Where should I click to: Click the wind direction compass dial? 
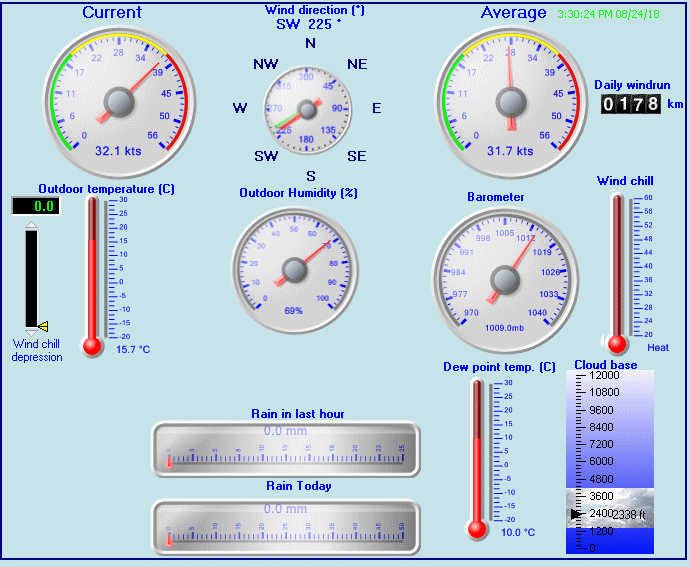(309, 106)
